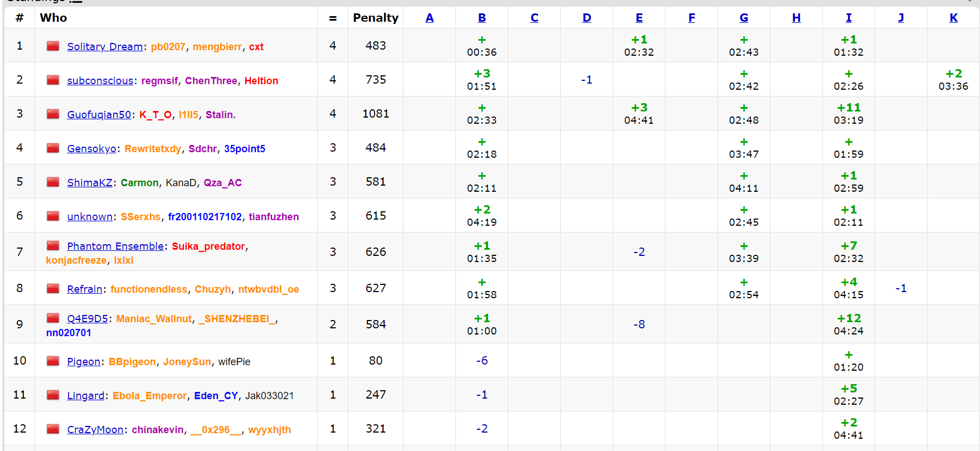Image resolution: width=980 pixels, height=451 pixels.
Task: View ChenThree's user profile
Action: click(211, 81)
